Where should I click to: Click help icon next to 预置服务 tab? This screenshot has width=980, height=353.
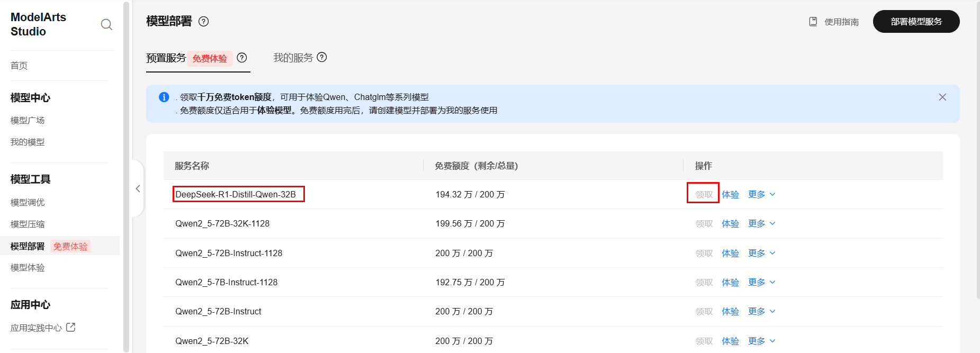(242, 58)
